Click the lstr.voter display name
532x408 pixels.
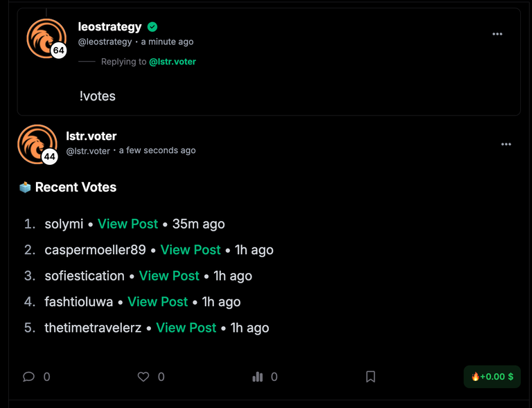click(x=91, y=136)
